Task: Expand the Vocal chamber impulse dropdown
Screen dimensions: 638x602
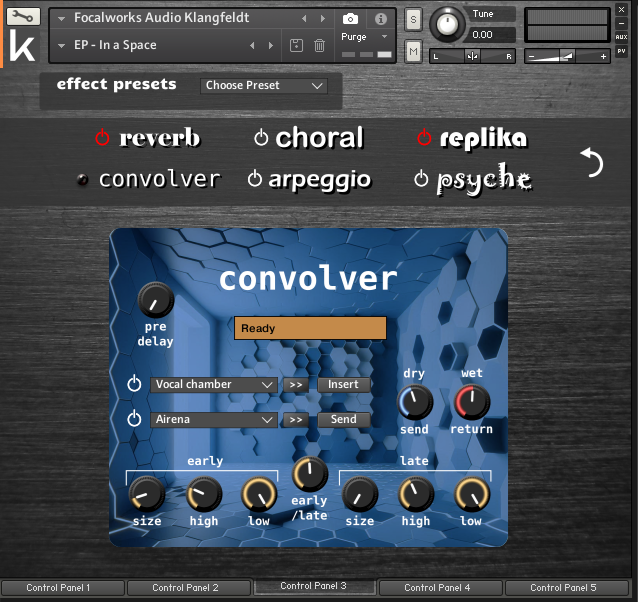Action: (214, 384)
